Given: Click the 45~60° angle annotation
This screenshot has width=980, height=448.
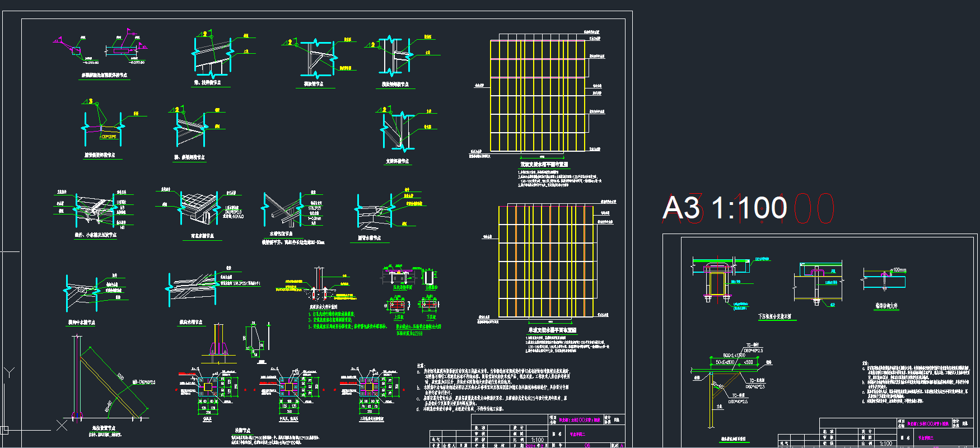Looking at the screenshot, I should click(x=109, y=403).
